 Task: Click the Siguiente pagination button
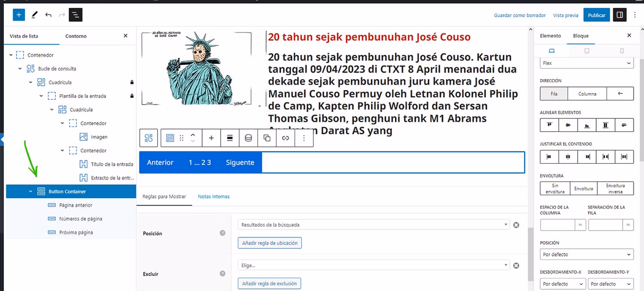pyautogui.click(x=240, y=162)
